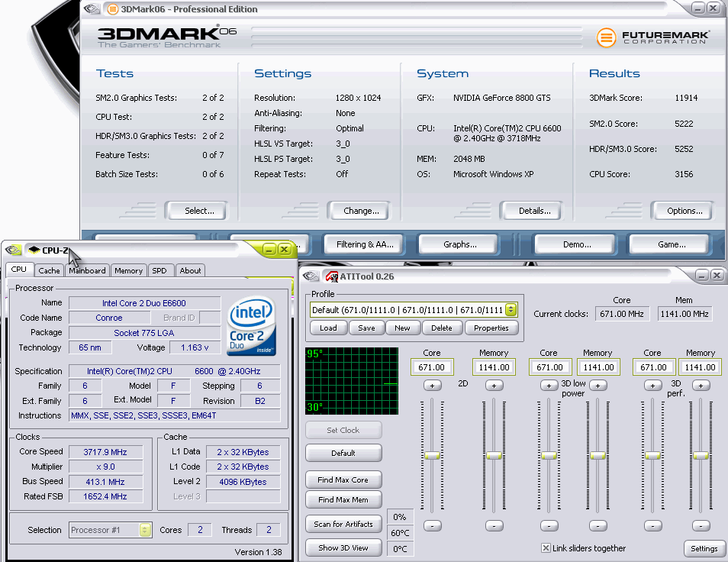Decrease 3D perf Core with minus button
The width and height of the screenshot is (728, 562).
pos(652,526)
